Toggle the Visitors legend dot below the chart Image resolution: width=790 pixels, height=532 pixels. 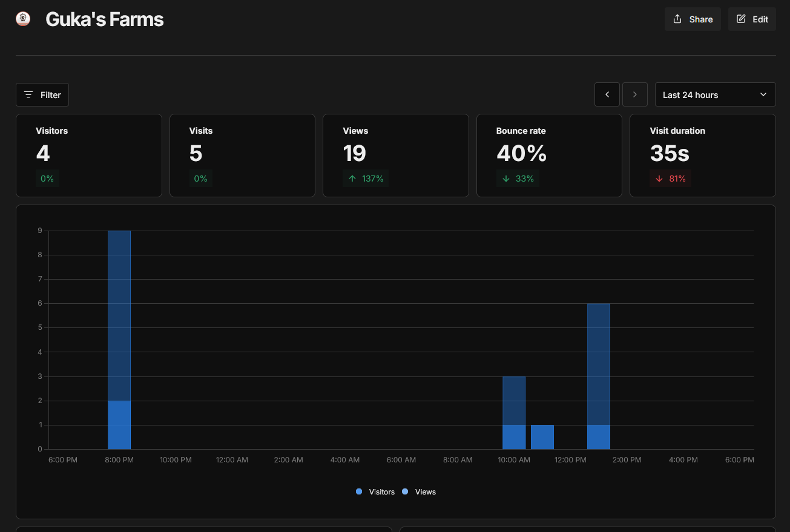tap(359, 491)
